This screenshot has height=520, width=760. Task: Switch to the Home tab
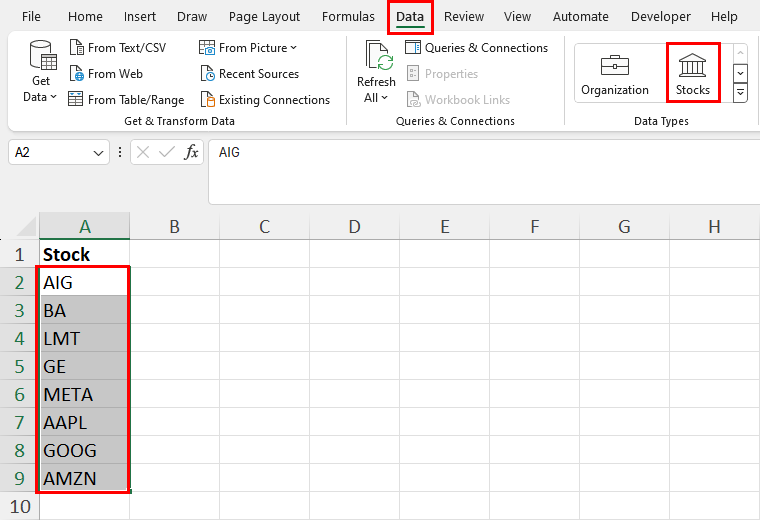(x=85, y=16)
